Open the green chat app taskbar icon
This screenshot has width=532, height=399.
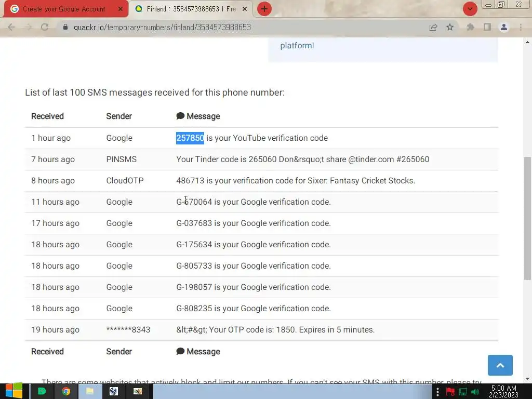tap(42, 391)
